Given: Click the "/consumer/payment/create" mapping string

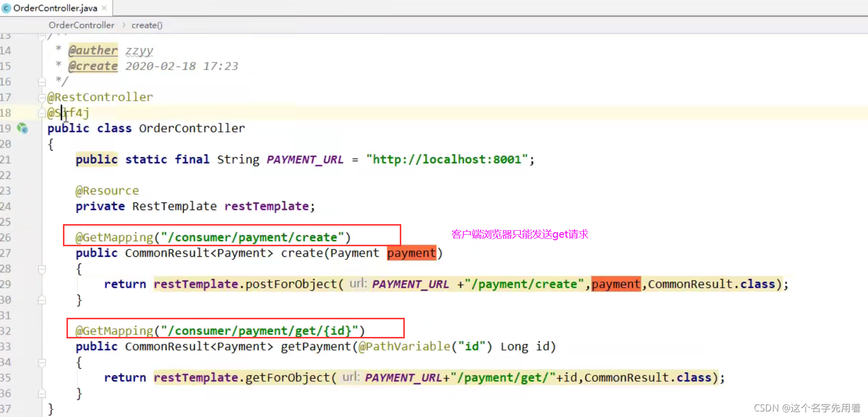Looking at the screenshot, I should coord(252,237).
